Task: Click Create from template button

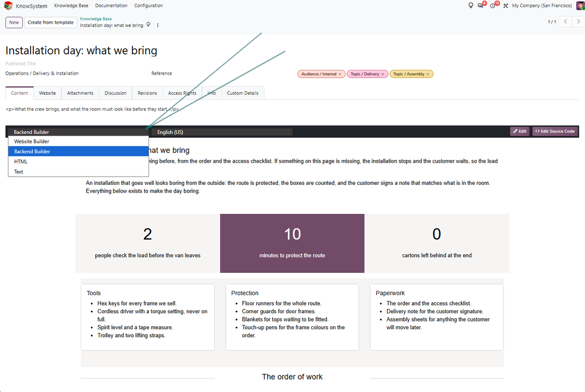Action: pyautogui.click(x=51, y=22)
